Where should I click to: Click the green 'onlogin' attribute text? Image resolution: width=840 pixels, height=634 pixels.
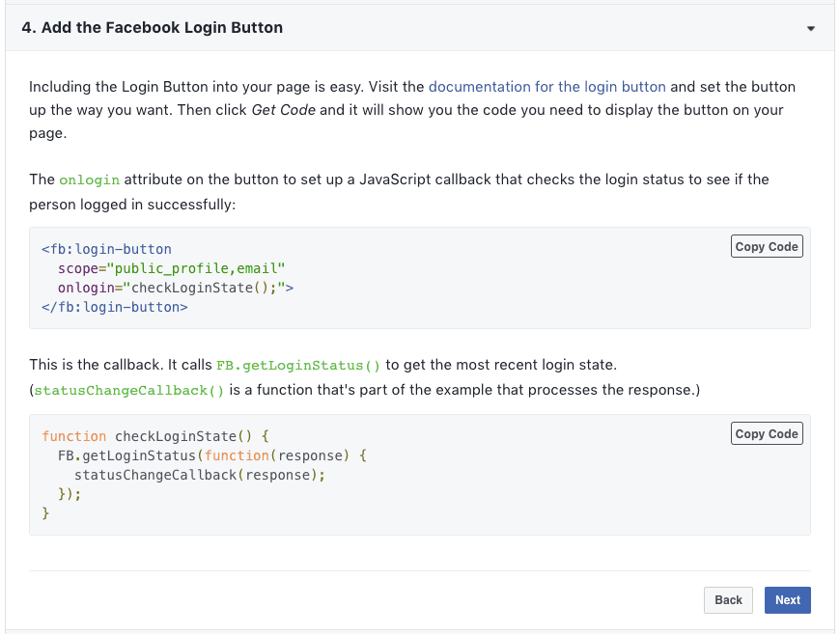90,179
